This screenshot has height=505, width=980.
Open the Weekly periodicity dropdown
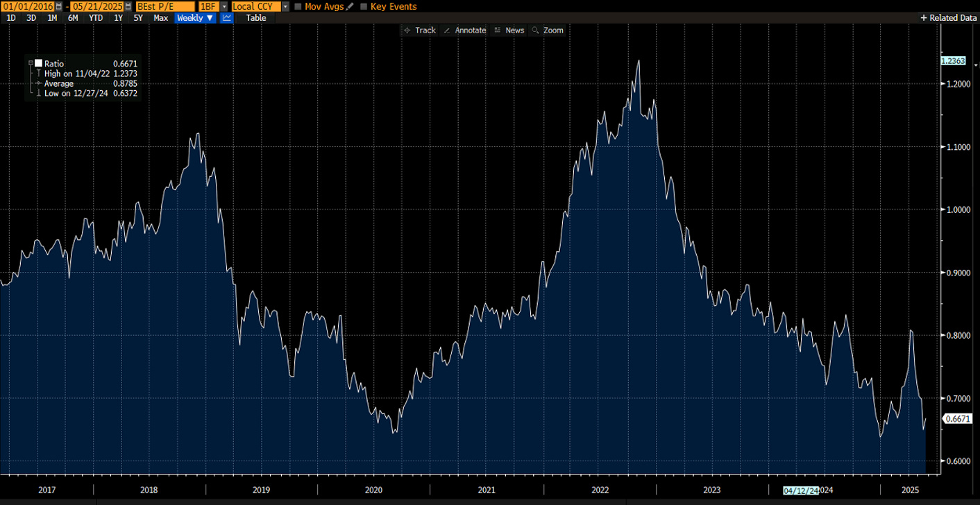pos(195,18)
